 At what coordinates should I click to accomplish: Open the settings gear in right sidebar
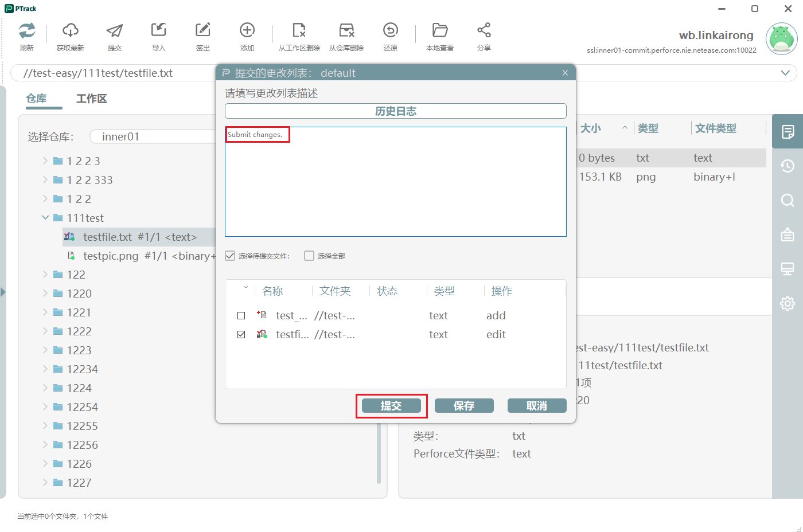pyautogui.click(x=788, y=303)
